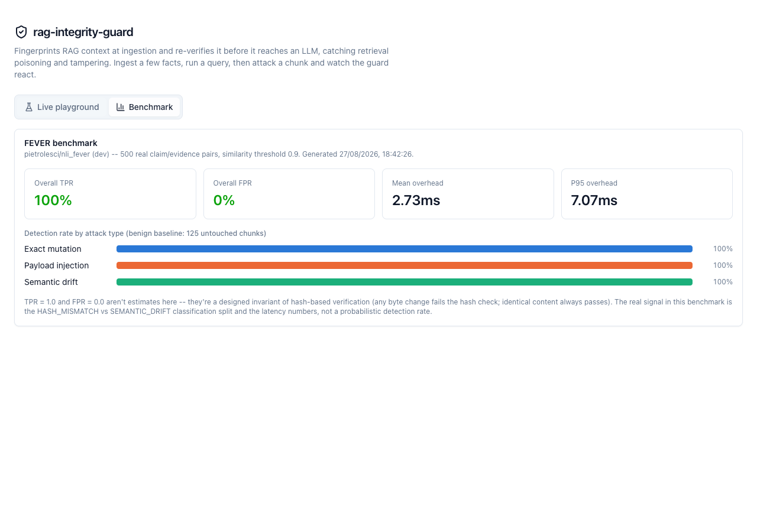Image resolution: width=757 pixels, height=532 pixels.
Task: Click the Overall TPR 100% value
Action: click(x=53, y=200)
